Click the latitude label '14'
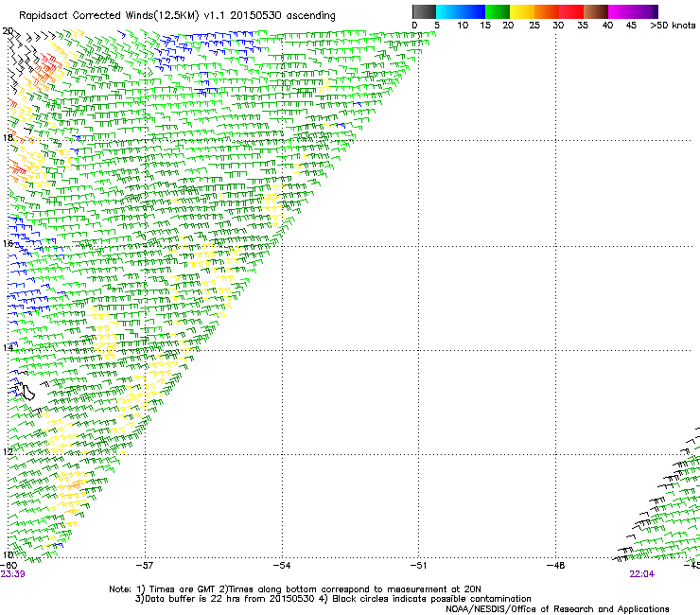 click(x=8, y=347)
